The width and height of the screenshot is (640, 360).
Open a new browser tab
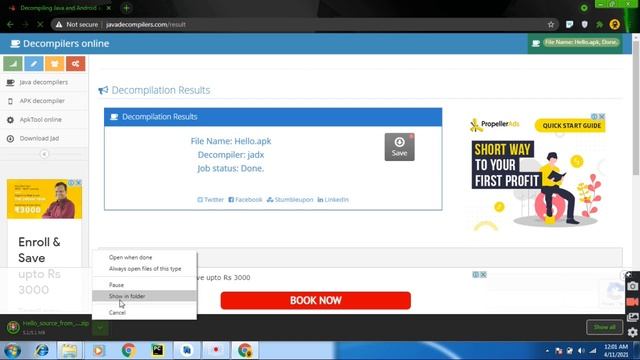coord(127,8)
